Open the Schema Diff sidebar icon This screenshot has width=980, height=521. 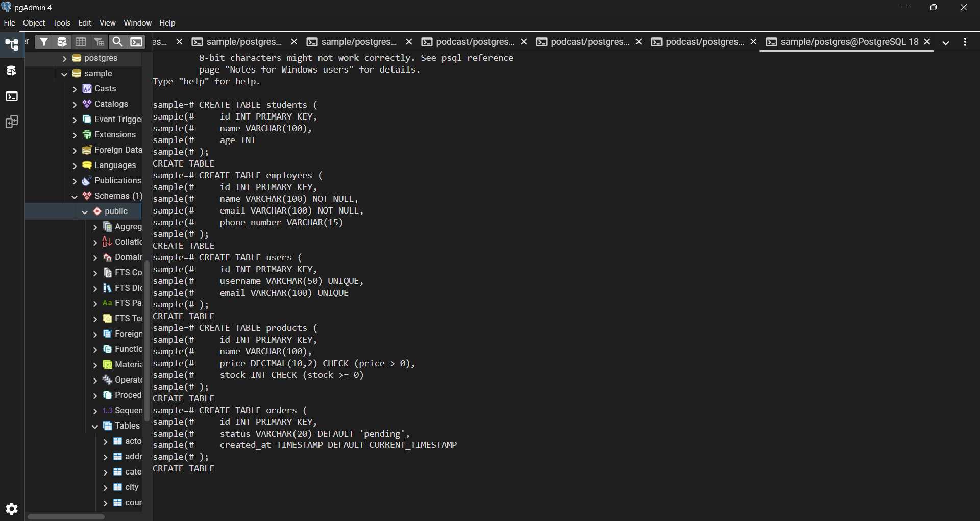click(x=11, y=122)
